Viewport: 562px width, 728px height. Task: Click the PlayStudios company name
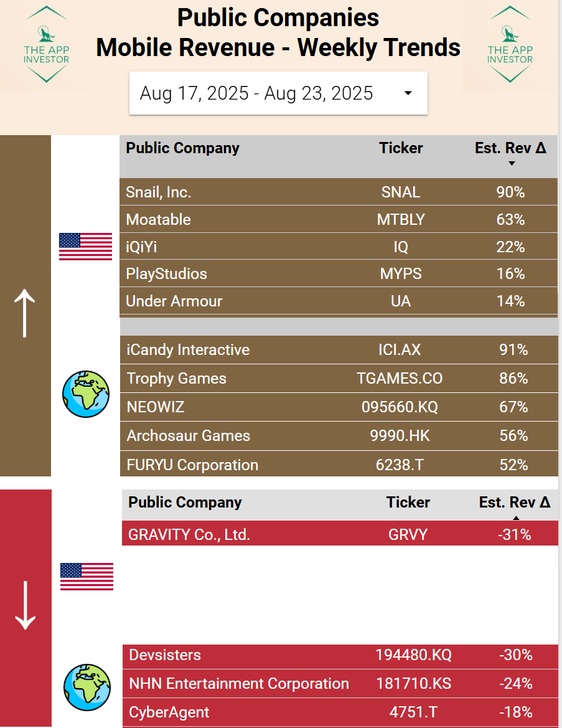[x=166, y=274]
